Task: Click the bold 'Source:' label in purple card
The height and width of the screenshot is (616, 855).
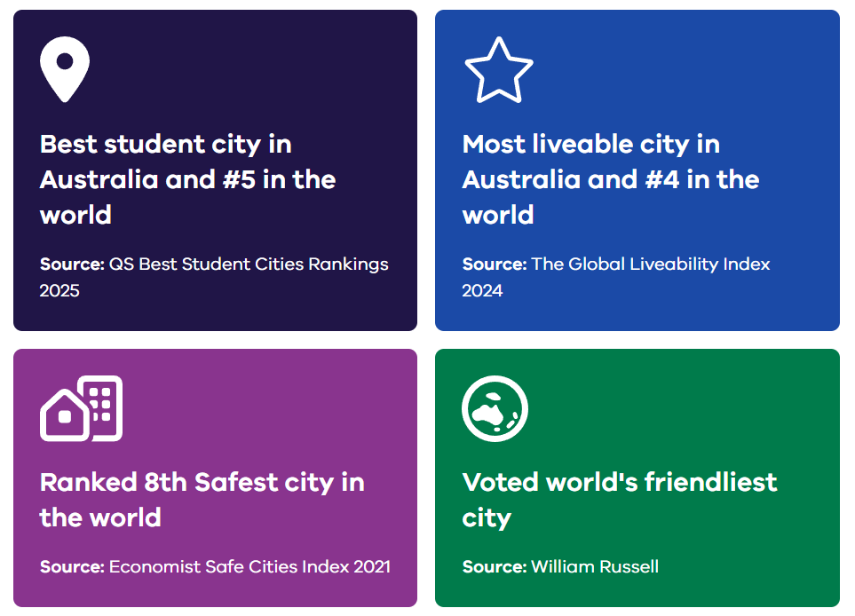Action: pyautogui.click(x=72, y=566)
